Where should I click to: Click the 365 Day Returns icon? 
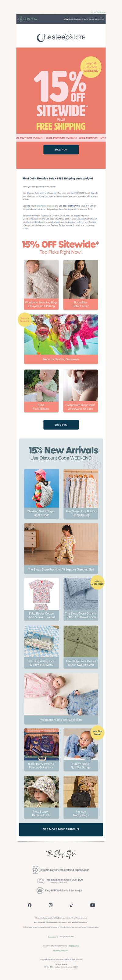pos(40,891)
